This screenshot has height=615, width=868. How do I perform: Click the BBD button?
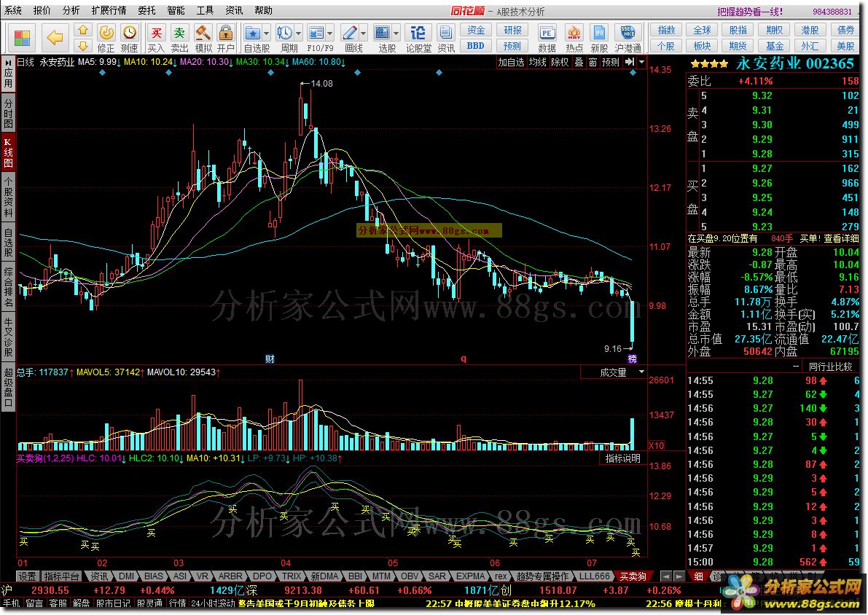tap(476, 45)
